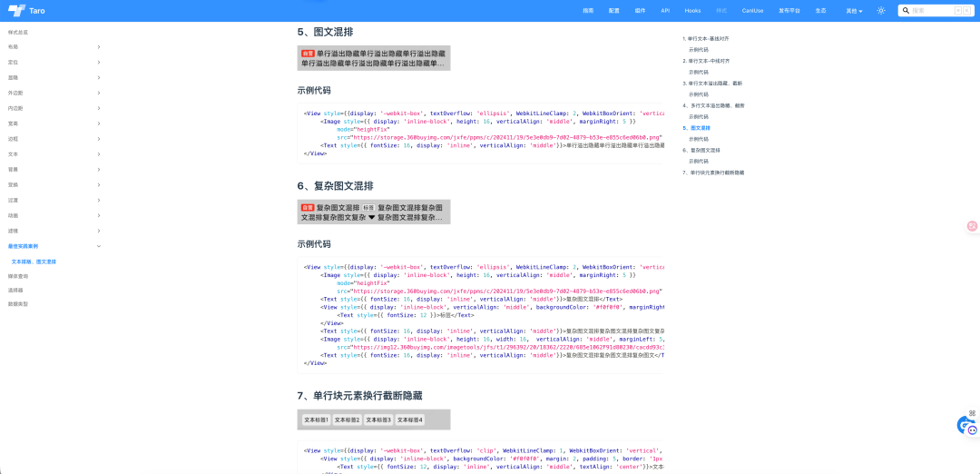Image resolution: width=980 pixels, height=474 pixels.
Task: Click the 文本标签1 tag in preview
Action: tap(316, 420)
